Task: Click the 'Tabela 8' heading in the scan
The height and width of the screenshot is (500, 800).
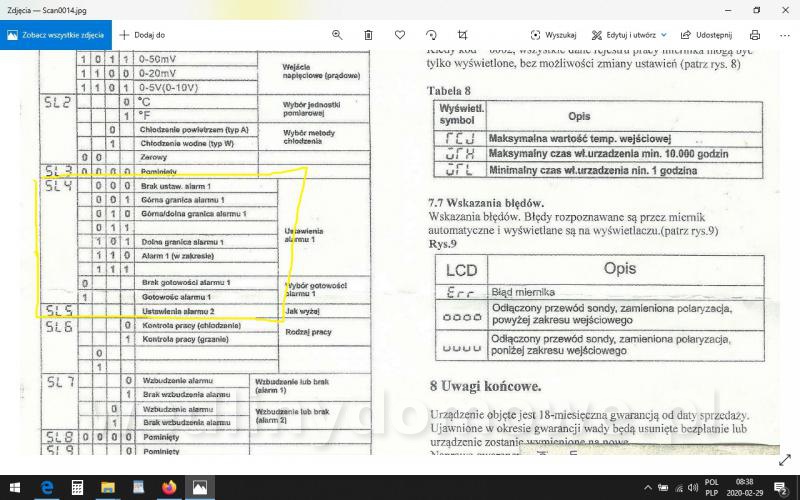Action: (x=448, y=91)
